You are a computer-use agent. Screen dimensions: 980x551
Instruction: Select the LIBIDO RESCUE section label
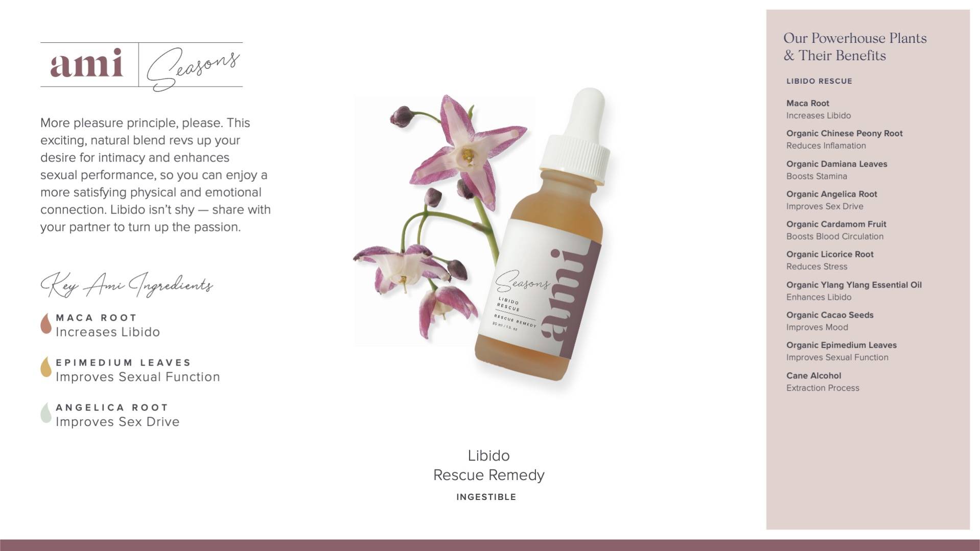point(819,81)
